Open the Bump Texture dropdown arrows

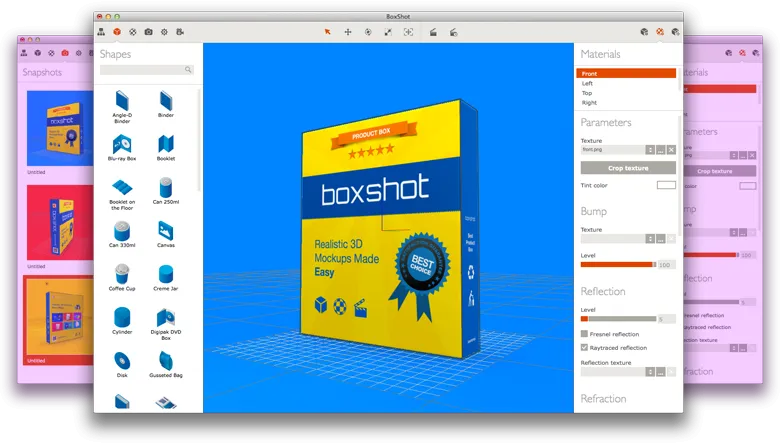(650, 239)
